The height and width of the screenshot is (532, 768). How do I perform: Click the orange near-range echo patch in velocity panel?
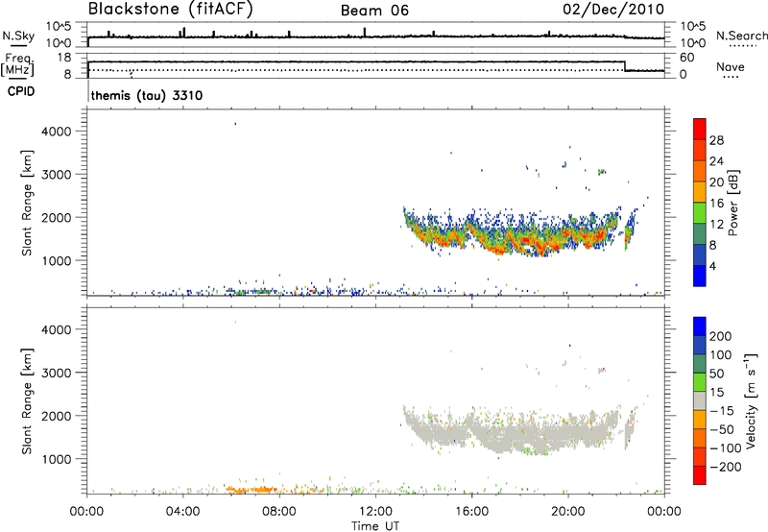pos(251,489)
